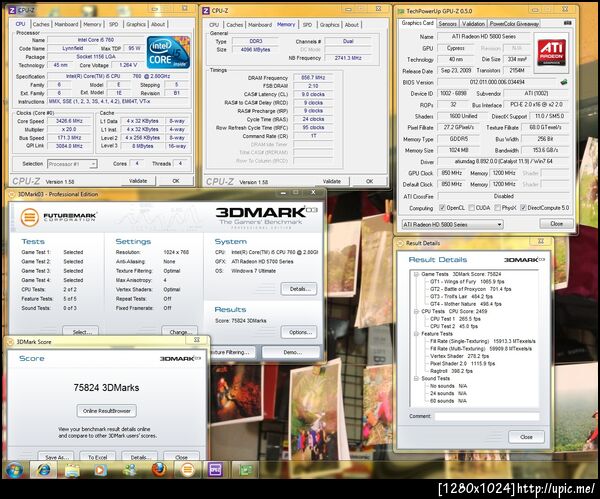Screen dimensions: 600x499
Task: Click Close button in Result Details window
Action: click(x=526, y=437)
